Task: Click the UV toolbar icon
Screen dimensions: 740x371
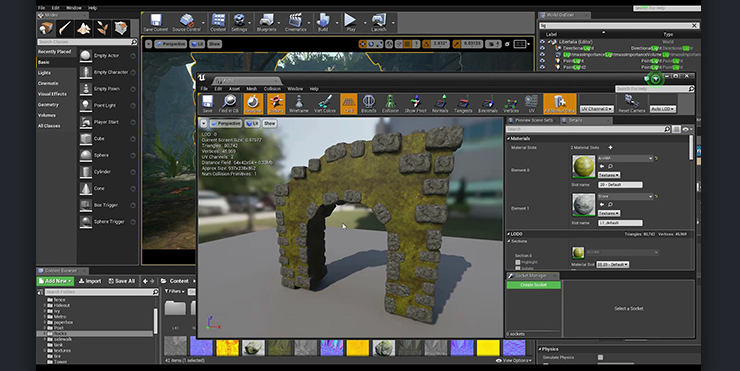Action: [531, 104]
